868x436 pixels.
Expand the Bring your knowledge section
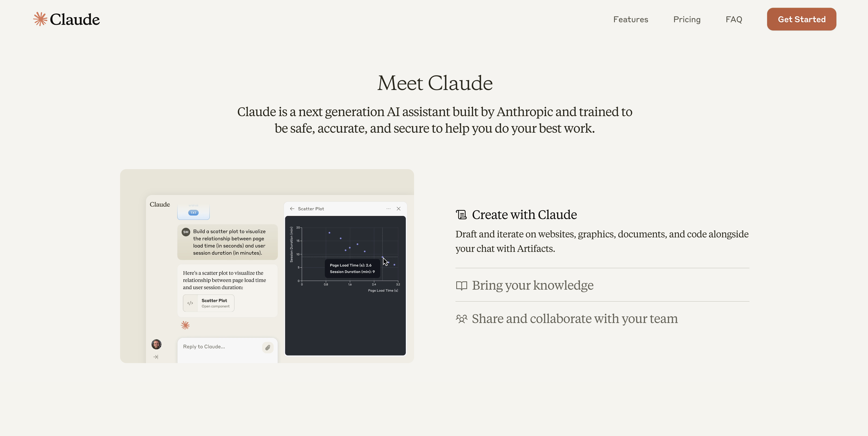click(533, 284)
